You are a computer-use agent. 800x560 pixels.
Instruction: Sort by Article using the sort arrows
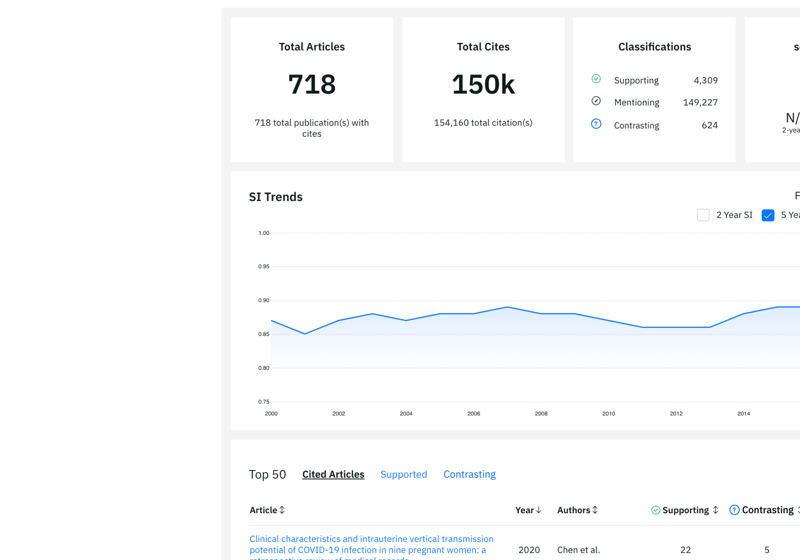(x=282, y=510)
